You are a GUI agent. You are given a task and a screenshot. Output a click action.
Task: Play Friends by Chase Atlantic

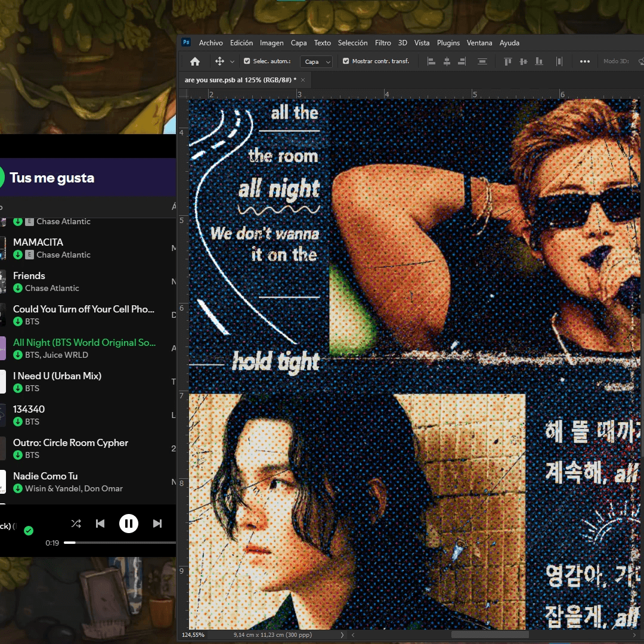(29, 275)
